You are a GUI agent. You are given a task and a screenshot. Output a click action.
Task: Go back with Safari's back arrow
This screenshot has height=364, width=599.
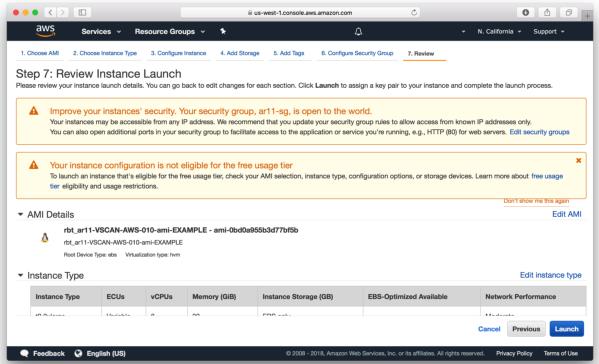point(50,13)
